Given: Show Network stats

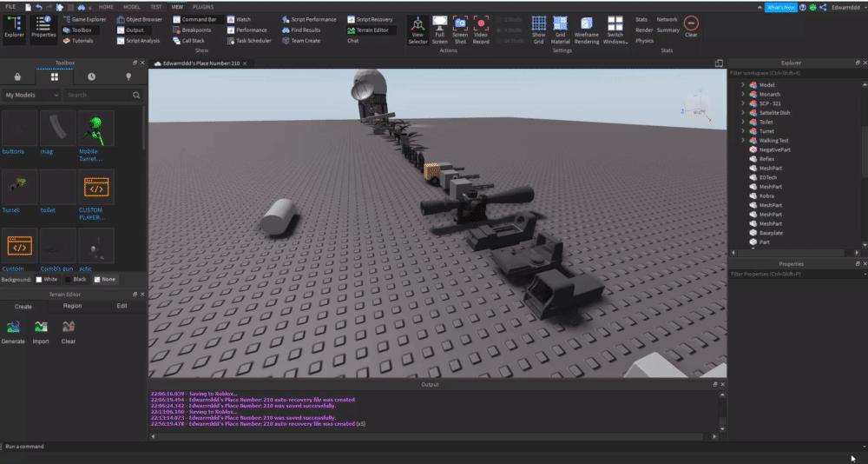Looking at the screenshot, I should (x=667, y=19).
